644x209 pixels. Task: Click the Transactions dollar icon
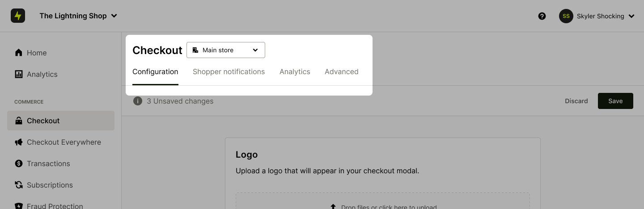click(x=19, y=163)
